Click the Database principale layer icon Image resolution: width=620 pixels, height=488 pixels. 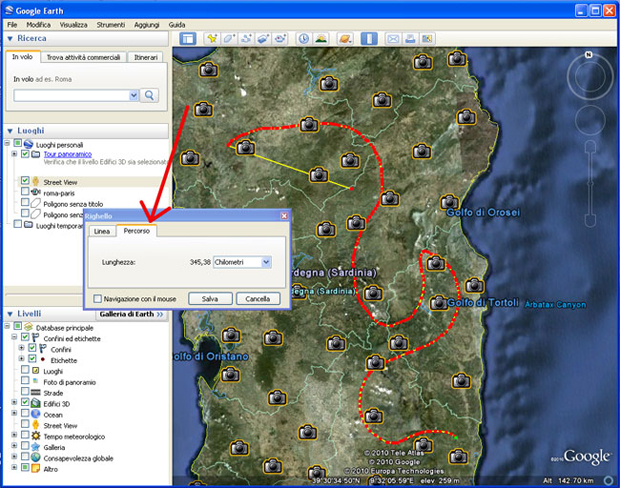pyautogui.click(x=28, y=327)
